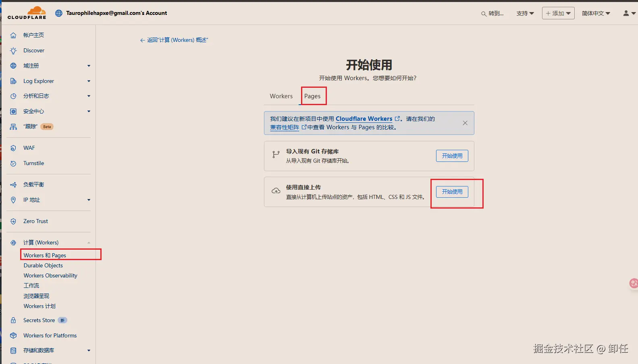This screenshot has width=638, height=364.
Task: Collapse the 计算 (Workers) sidebar section
Action: point(89,243)
